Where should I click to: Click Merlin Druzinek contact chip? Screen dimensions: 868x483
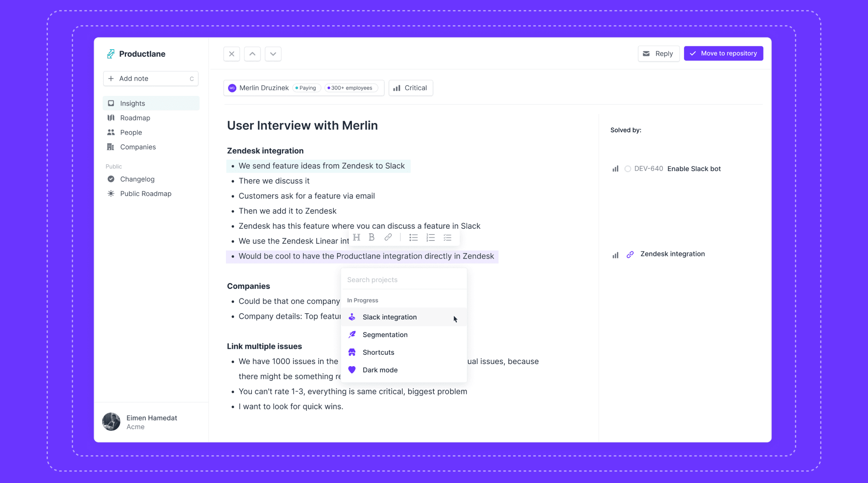[x=304, y=88]
